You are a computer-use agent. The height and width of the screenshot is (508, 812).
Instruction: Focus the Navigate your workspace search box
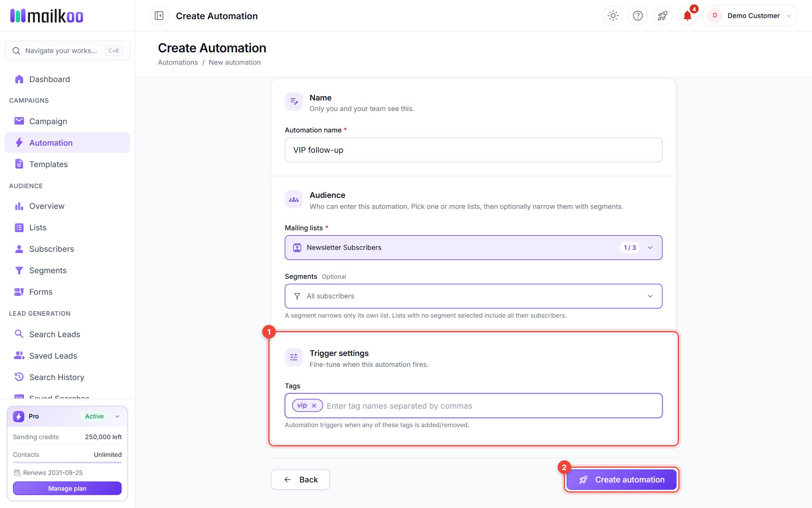point(67,51)
